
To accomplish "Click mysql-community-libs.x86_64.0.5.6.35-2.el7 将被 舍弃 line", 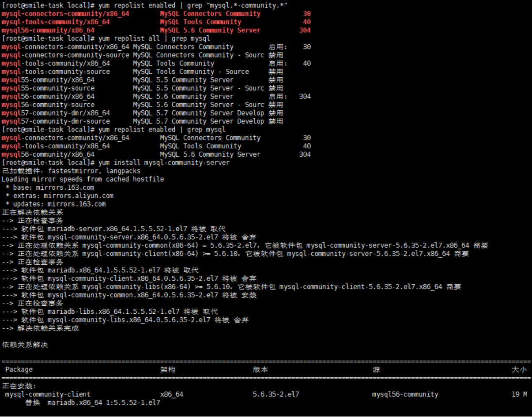I will [x=125, y=320].
